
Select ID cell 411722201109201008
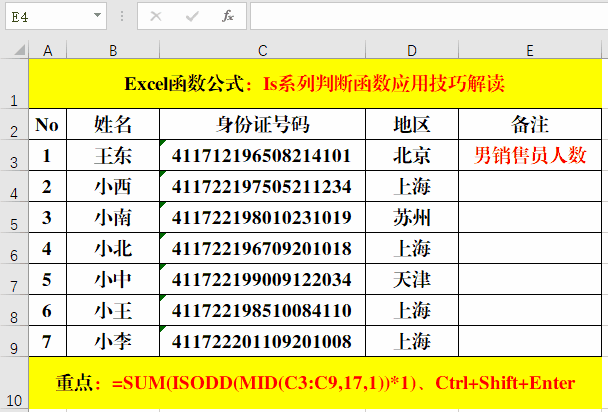pos(263,341)
